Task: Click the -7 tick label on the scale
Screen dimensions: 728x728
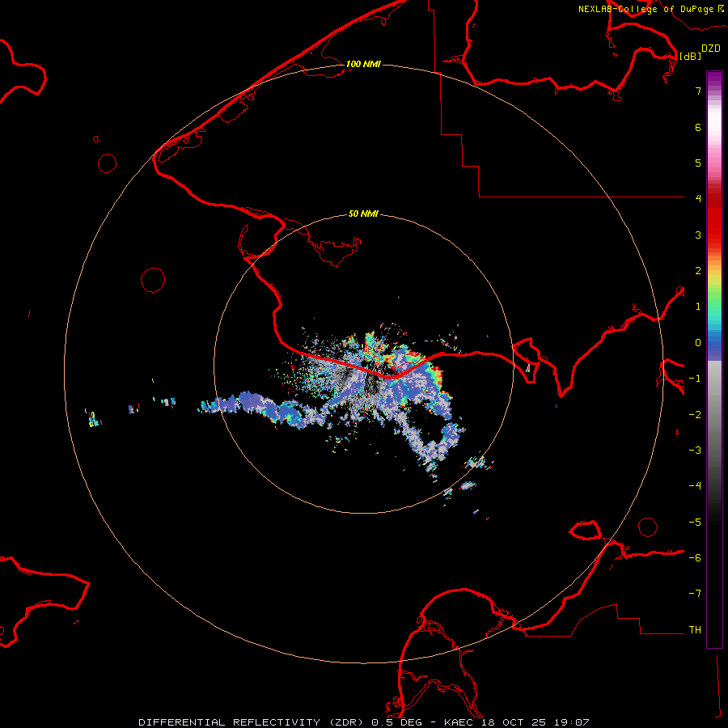Action: pos(695,594)
